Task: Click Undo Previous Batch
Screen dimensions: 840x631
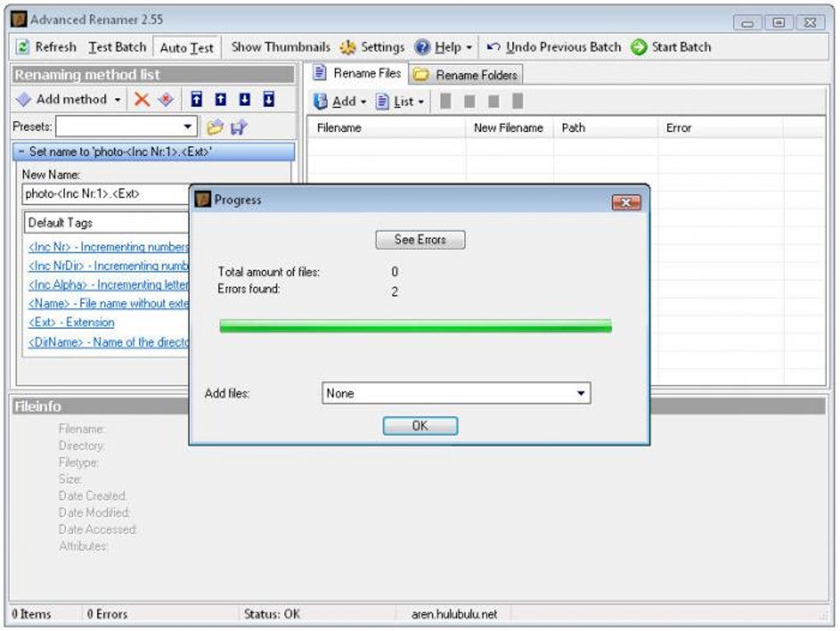Action: (x=553, y=47)
